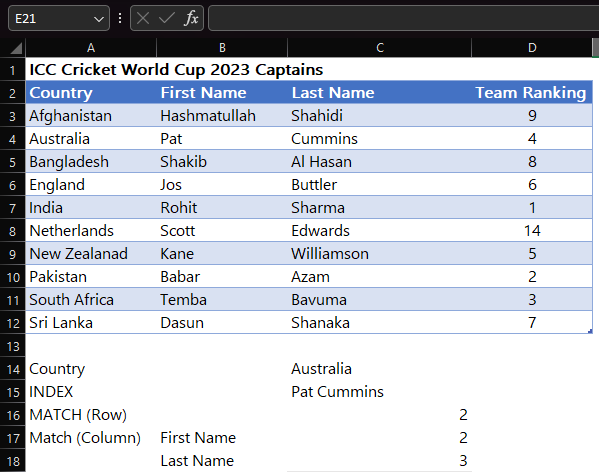
Task: Click the Enter checkmark icon in formula bar
Action: coord(167,18)
